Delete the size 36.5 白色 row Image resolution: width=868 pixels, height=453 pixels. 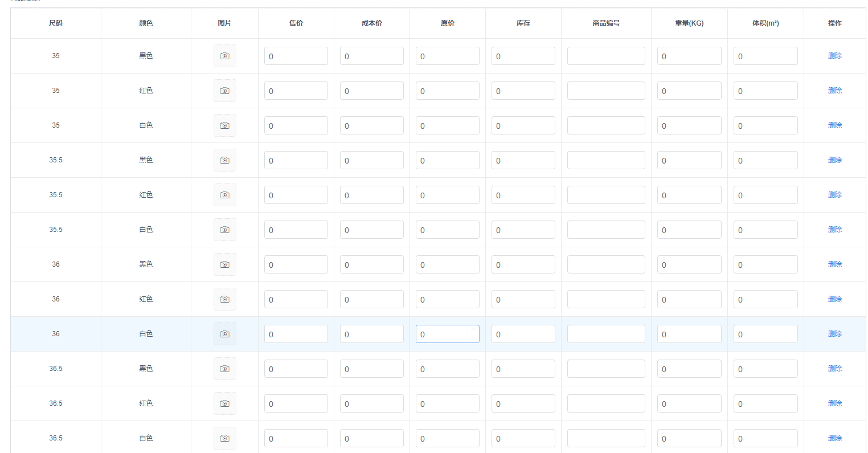pos(835,438)
